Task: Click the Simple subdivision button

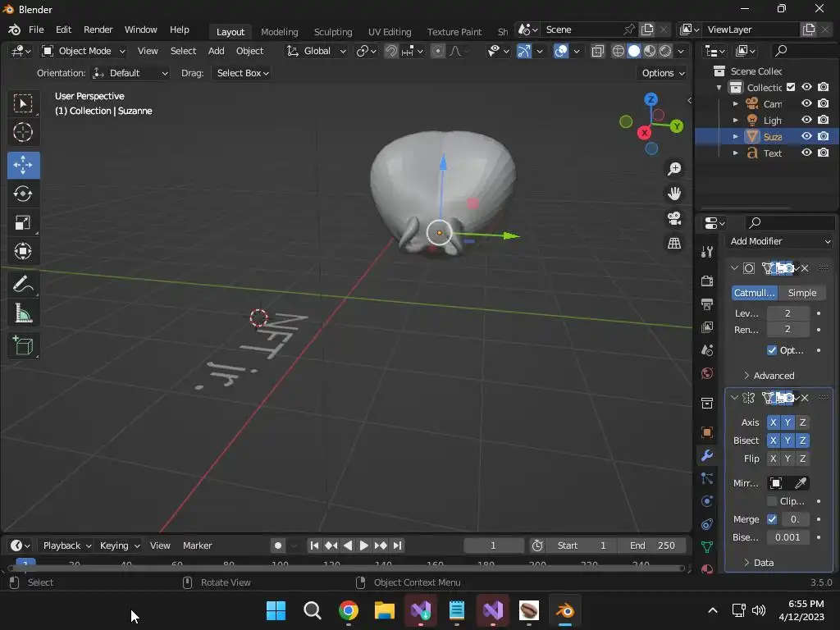Action: coord(802,293)
